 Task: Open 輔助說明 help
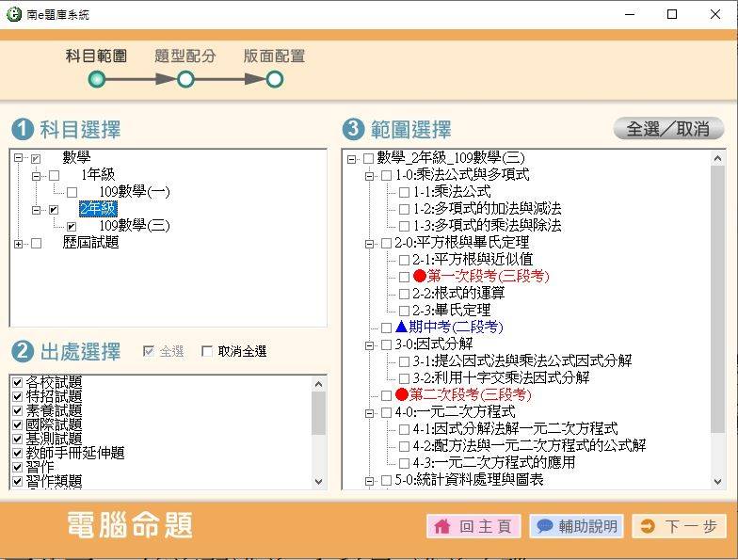point(576,526)
